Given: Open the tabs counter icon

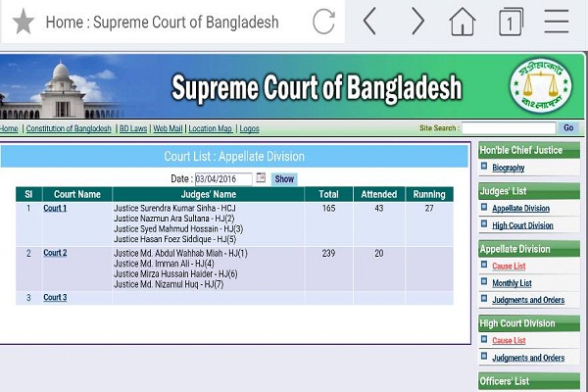Looking at the screenshot, I should coord(511,22).
